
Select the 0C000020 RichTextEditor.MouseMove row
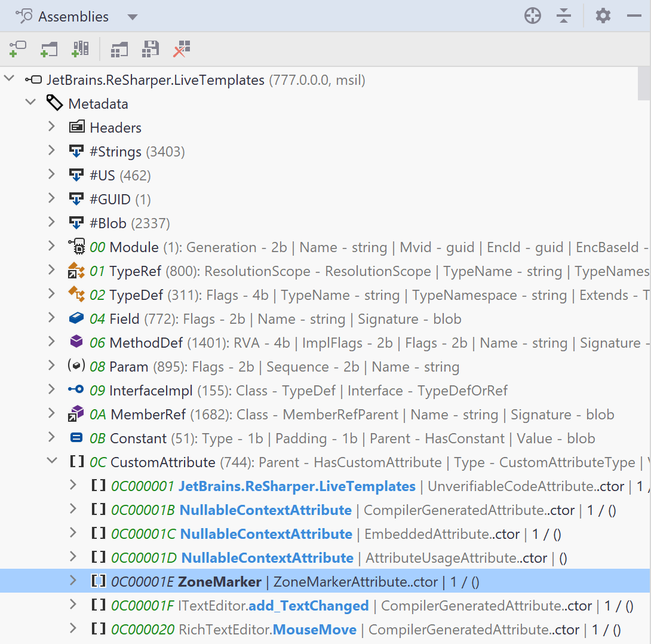pyautogui.click(x=325, y=629)
